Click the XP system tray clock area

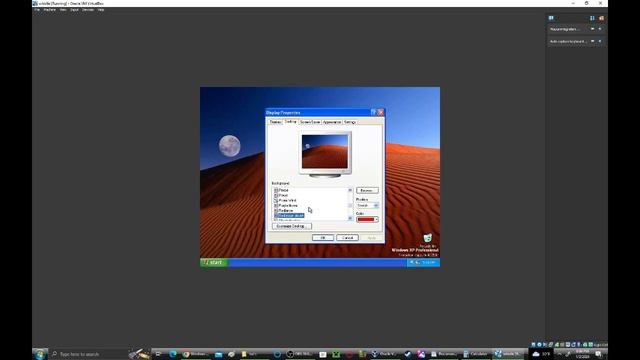click(x=428, y=262)
